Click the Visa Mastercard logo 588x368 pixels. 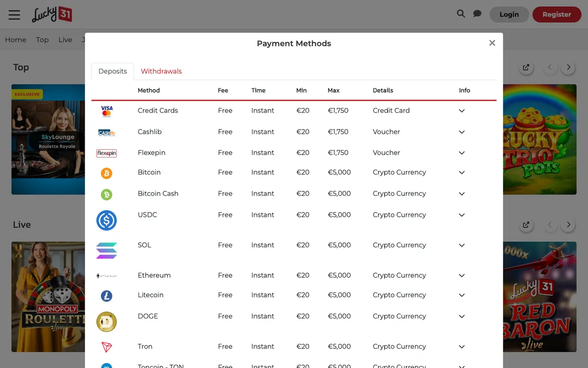[x=107, y=111]
